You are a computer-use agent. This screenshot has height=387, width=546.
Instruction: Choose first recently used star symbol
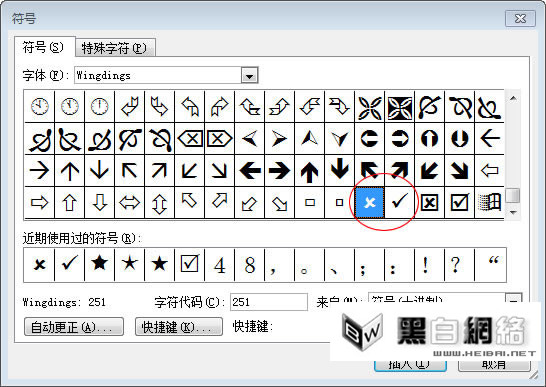pos(100,265)
